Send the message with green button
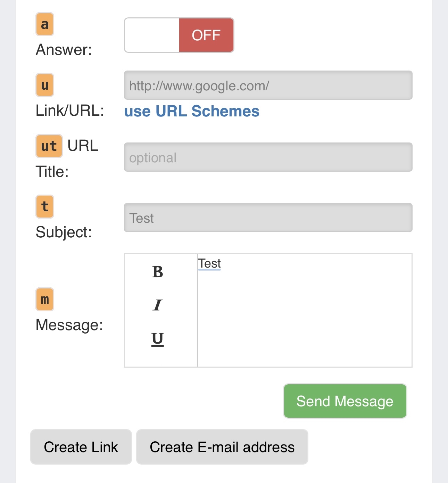Screen dimensions: 448x483 click(x=345, y=401)
